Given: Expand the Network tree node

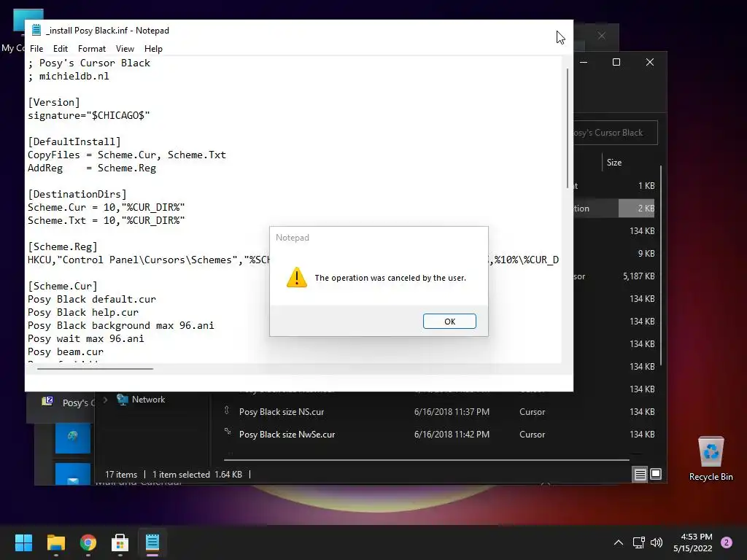Looking at the screenshot, I should (105, 400).
